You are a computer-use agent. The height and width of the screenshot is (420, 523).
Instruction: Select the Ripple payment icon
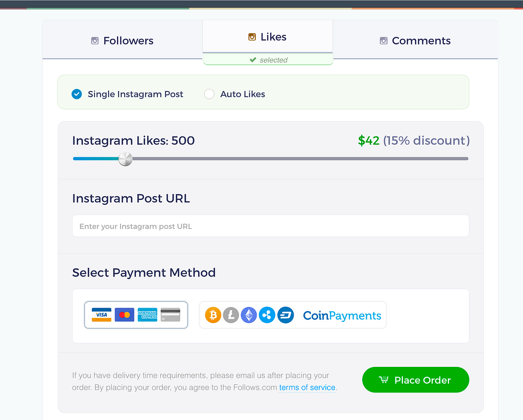tap(267, 315)
